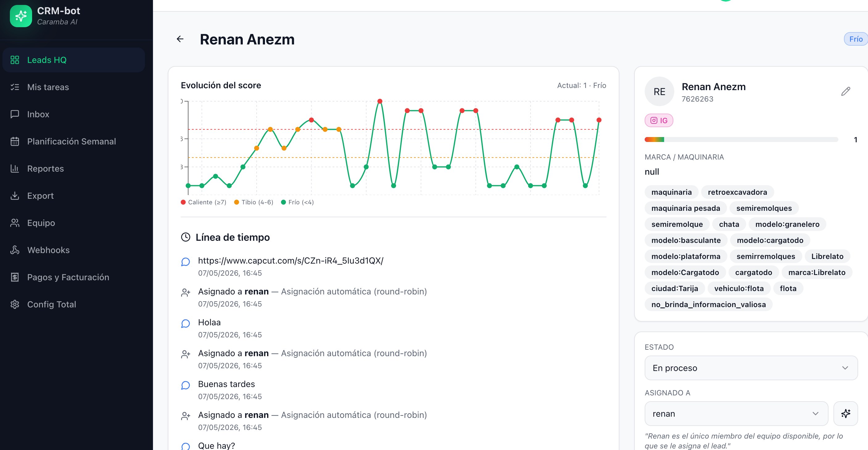The image size is (868, 450).
Task: Click the Tibio (4-6) legend entry
Action: (254, 202)
